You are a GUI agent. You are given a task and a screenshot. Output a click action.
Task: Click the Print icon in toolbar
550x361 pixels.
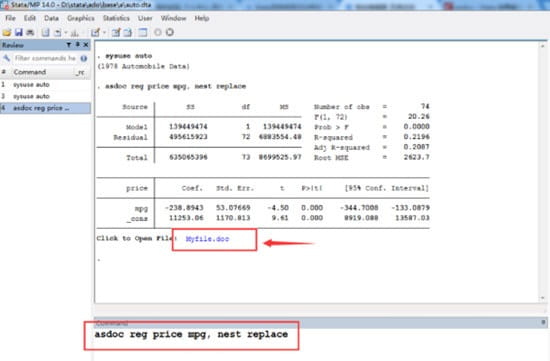click(31, 33)
